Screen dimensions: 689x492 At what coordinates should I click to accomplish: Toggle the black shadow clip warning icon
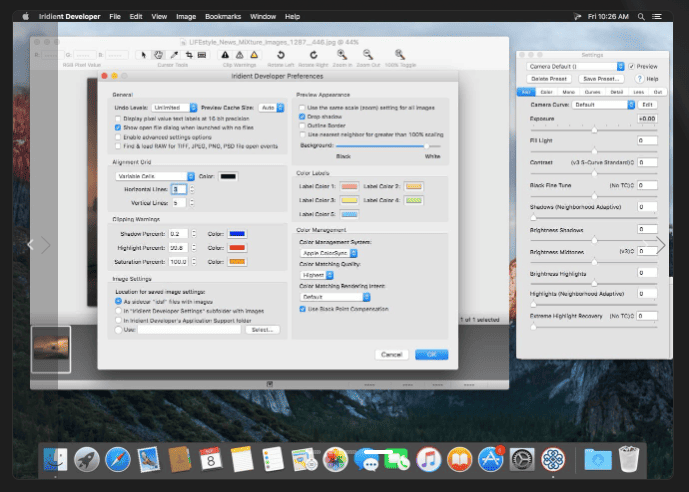(x=225, y=55)
